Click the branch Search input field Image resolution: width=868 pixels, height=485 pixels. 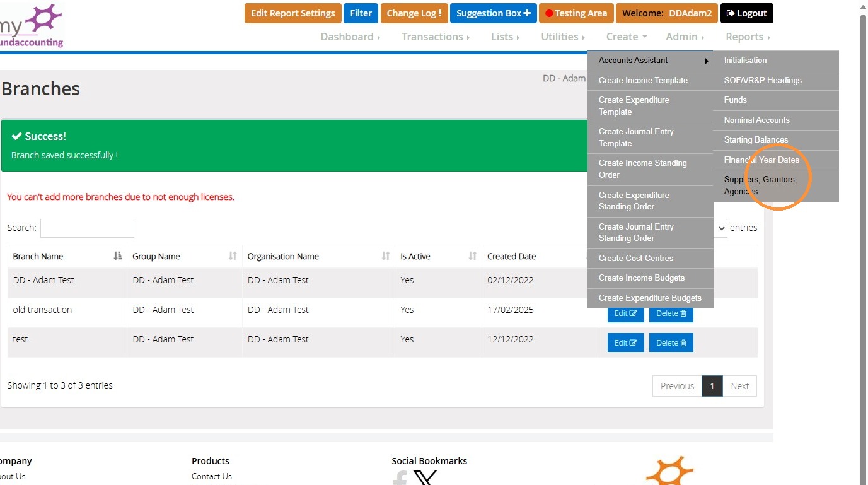coord(87,228)
